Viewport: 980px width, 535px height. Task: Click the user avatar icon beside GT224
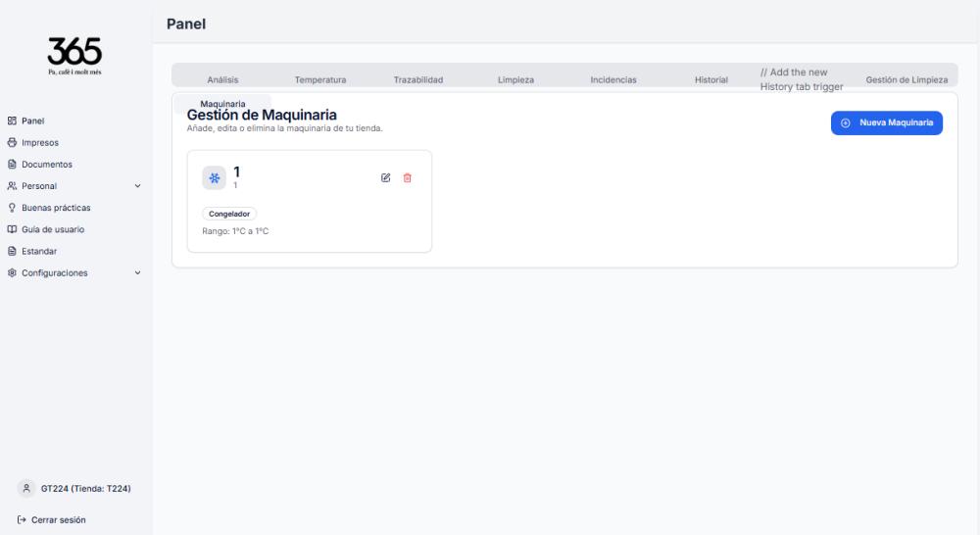coord(26,488)
